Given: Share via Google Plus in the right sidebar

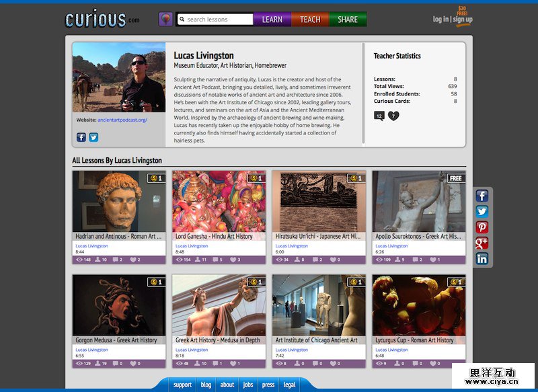Looking at the screenshot, I should 482,243.
